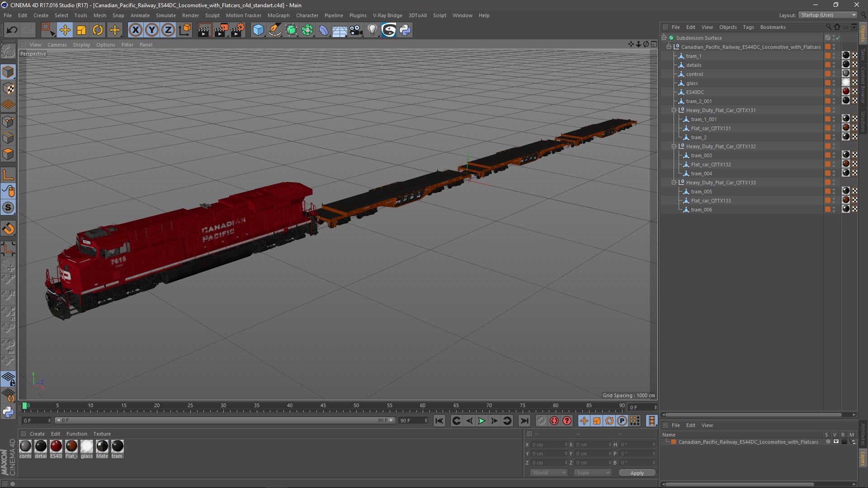Switch to Texture mode icon in sidebar
Image resolution: width=868 pixels, height=488 pixels.
(8, 89)
